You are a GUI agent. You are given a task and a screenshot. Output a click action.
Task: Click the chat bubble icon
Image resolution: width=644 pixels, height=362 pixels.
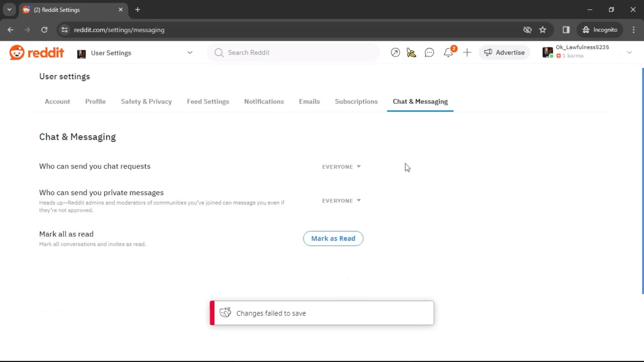[x=429, y=53]
